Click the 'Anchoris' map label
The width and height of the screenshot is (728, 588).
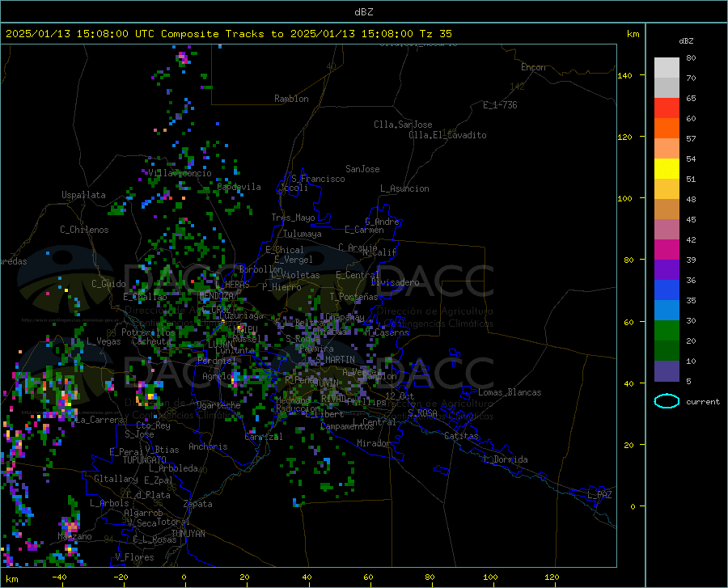[x=208, y=447]
